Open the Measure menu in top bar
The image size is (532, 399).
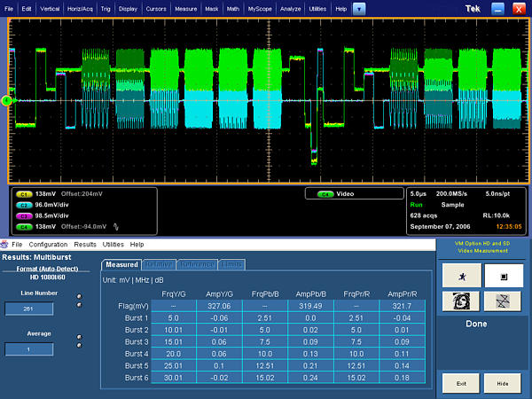point(186,8)
